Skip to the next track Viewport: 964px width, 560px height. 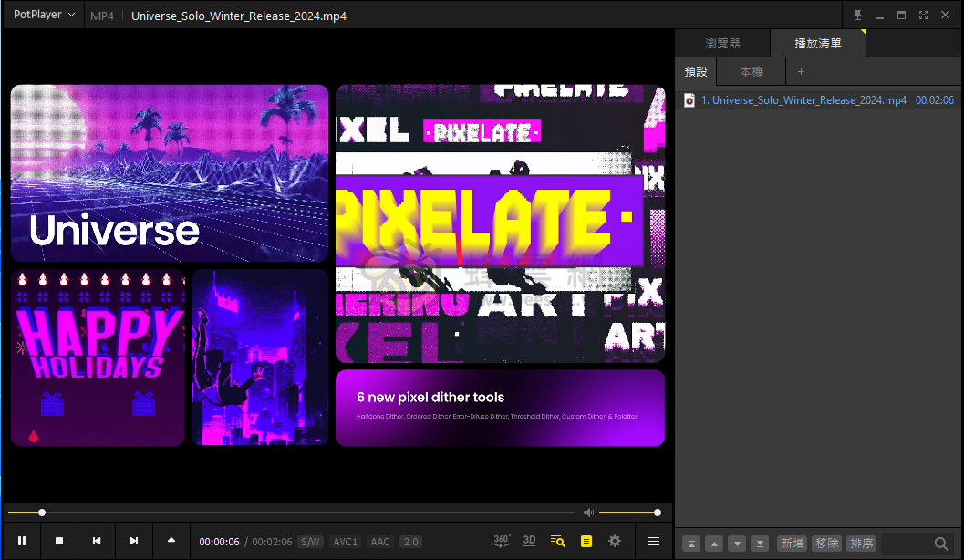pos(133,541)
